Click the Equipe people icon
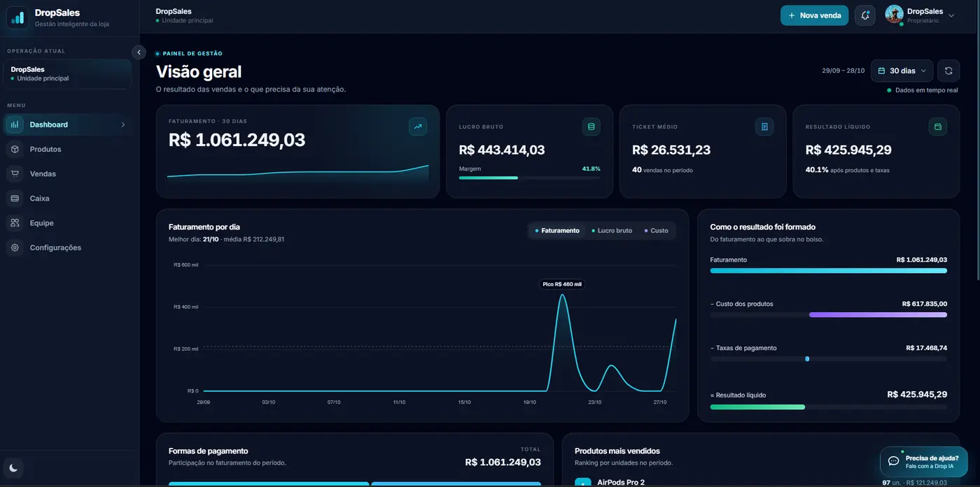 15,223
